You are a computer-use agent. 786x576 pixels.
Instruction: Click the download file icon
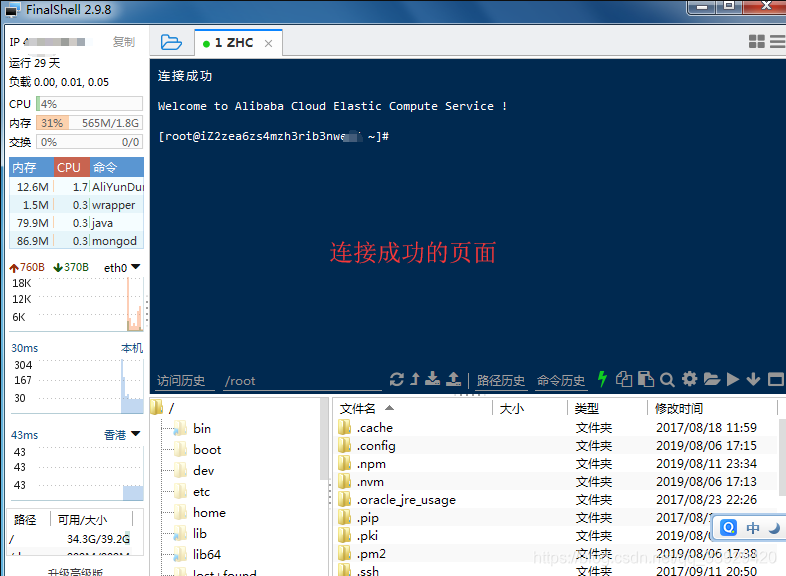(432, 379)
